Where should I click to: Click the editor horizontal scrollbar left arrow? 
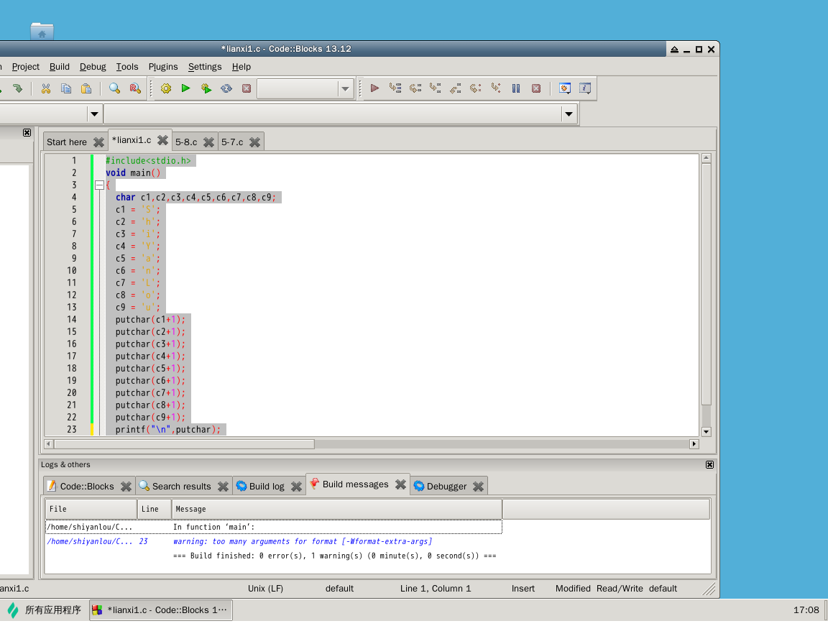(49, 444)
